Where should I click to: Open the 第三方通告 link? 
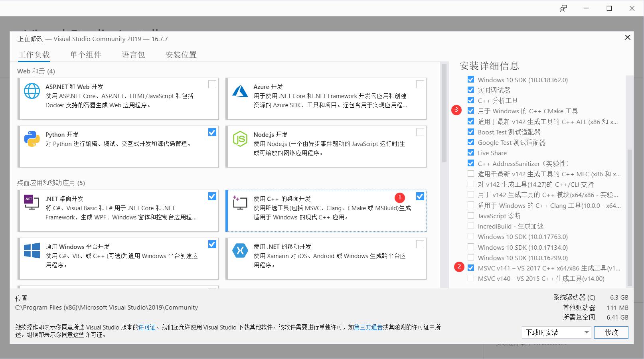click(367, 327)
